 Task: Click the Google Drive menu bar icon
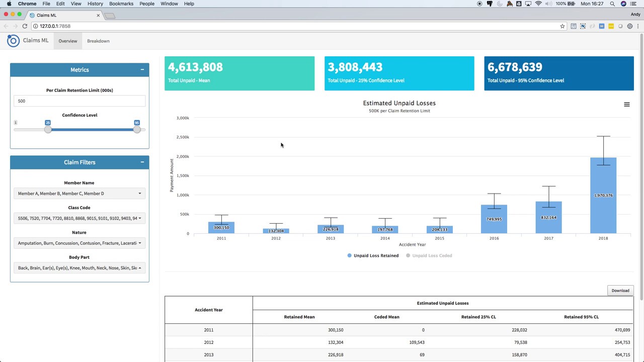point(519,4)
